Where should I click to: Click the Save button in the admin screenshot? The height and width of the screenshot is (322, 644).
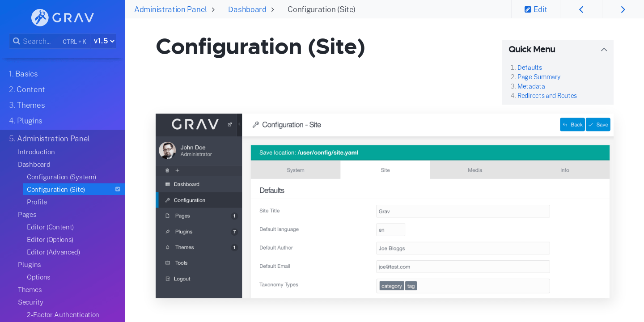598,124
